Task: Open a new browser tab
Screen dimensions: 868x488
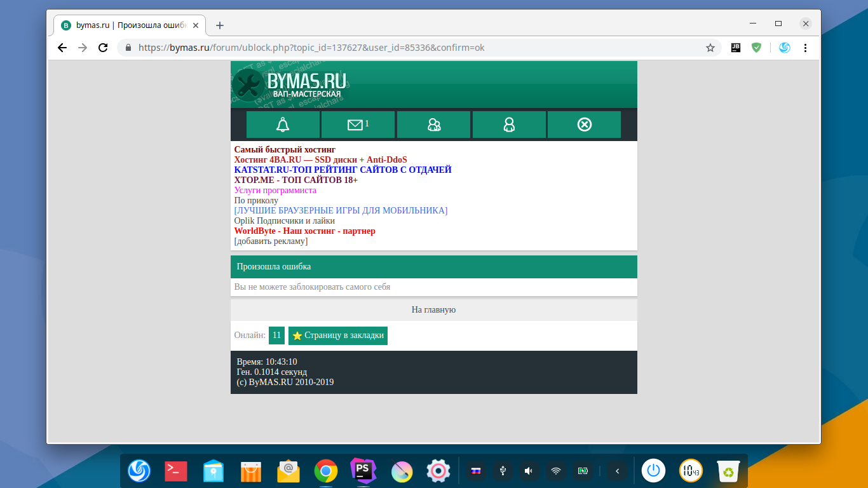Action: coord(220,25)
